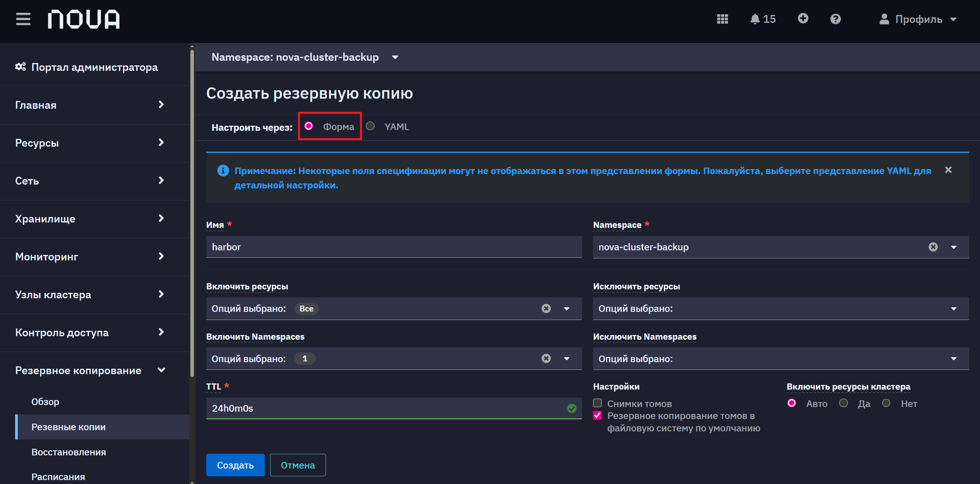Clear the Включить Namespaces selection
980x484 pixels.
(x=546, y=358)
